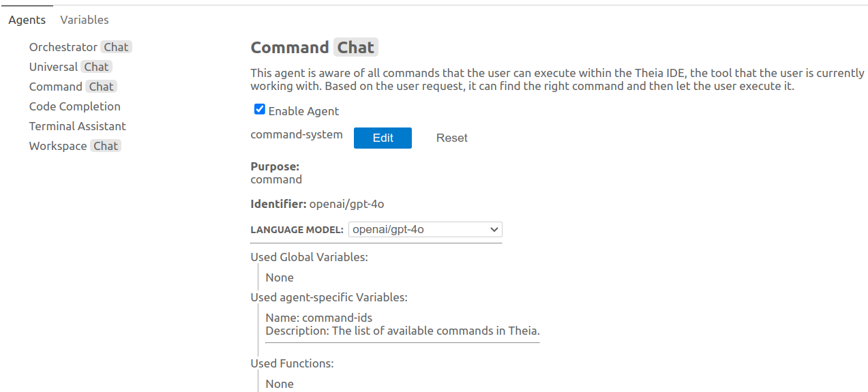Select the Workspace agent
The image size is (868, 392).
[x=58, y=146]
